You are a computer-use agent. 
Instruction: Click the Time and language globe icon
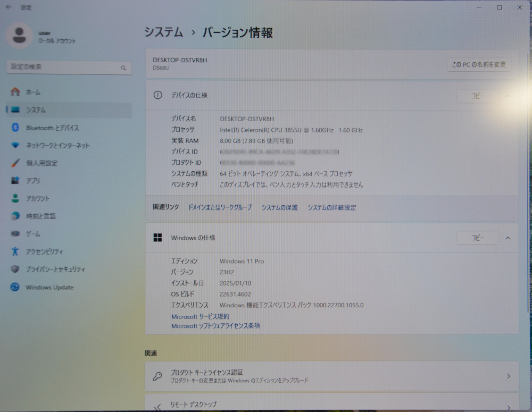coord(15,216)
